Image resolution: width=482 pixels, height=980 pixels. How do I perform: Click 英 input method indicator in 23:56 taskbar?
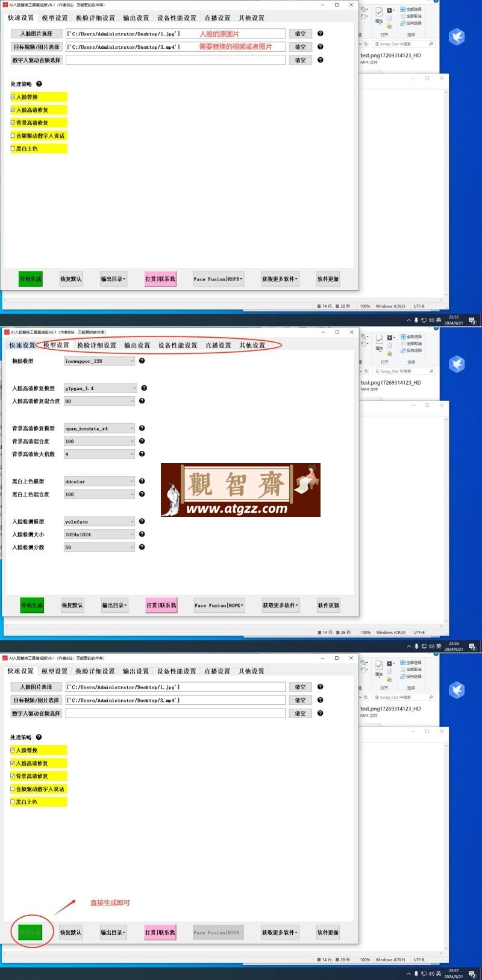(439, 647)
